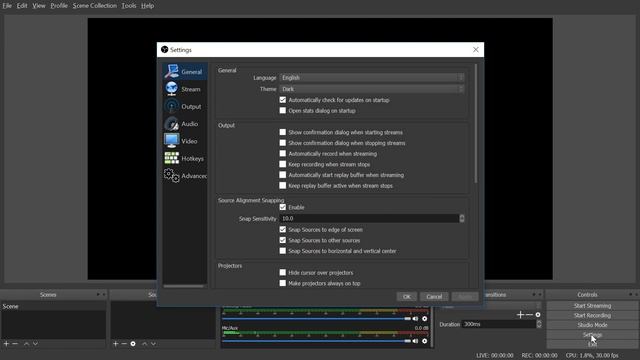Close the Settings dialog with the X

pos(476,49)
